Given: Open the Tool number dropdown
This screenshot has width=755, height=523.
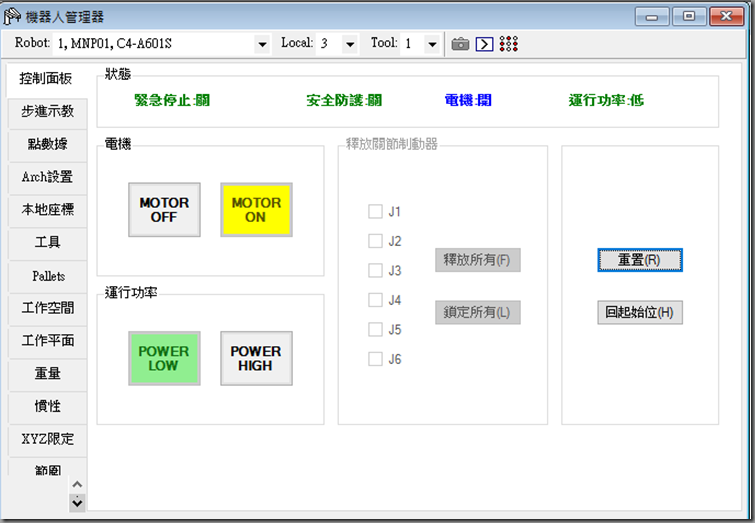Looking at the screenshot, I should (432, 44).
